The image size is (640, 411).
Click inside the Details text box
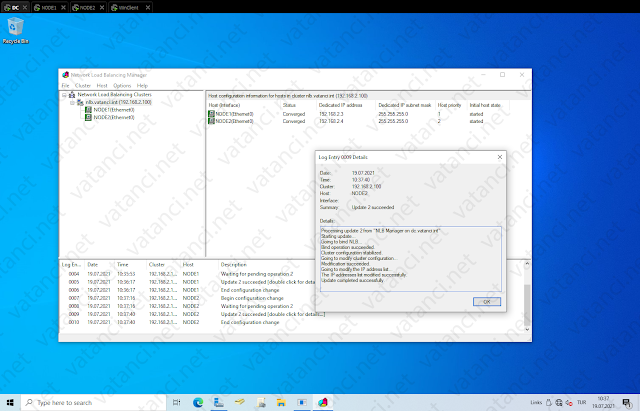pyautogui.click(x=411, y=259)
